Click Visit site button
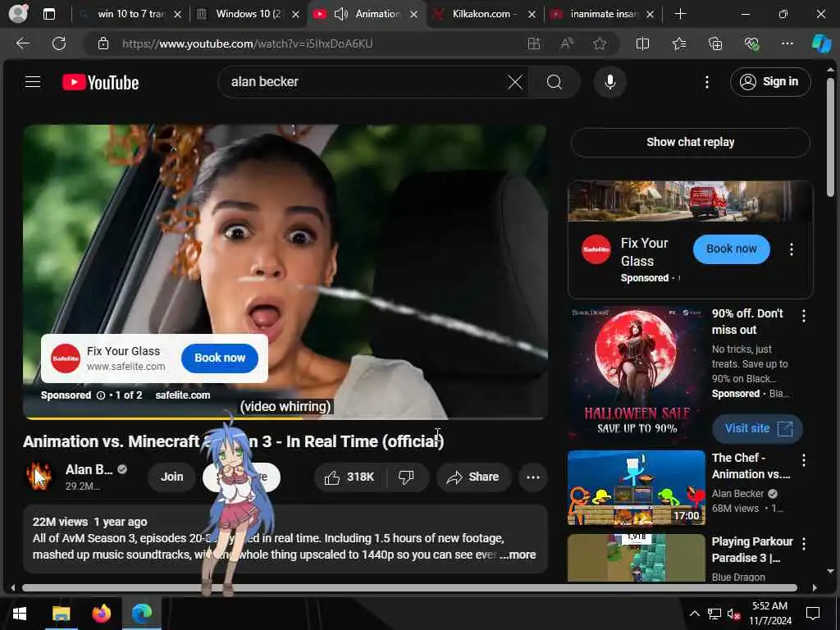Screen dimensions: 840x630 (x=757, y=428)
